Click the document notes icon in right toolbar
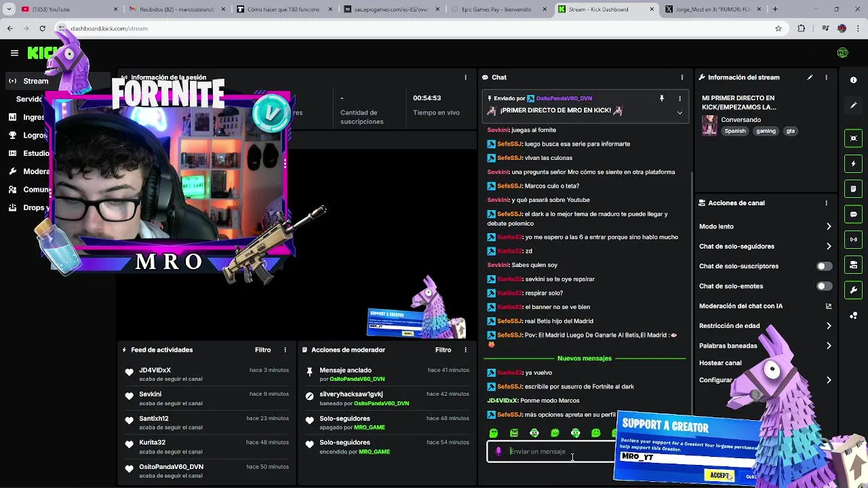 point(853,189)
